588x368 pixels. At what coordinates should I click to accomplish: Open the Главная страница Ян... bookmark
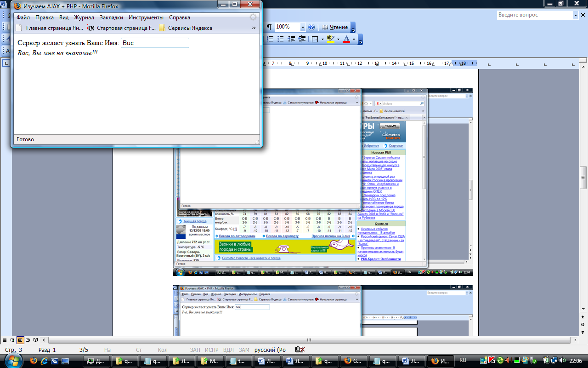[50, 28]
